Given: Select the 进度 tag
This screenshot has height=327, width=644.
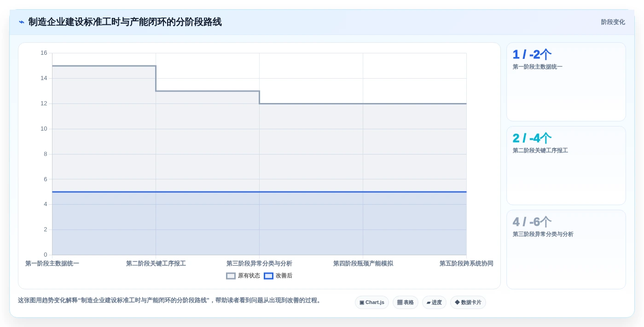Looking at the screenshot, I should (434, 302).
